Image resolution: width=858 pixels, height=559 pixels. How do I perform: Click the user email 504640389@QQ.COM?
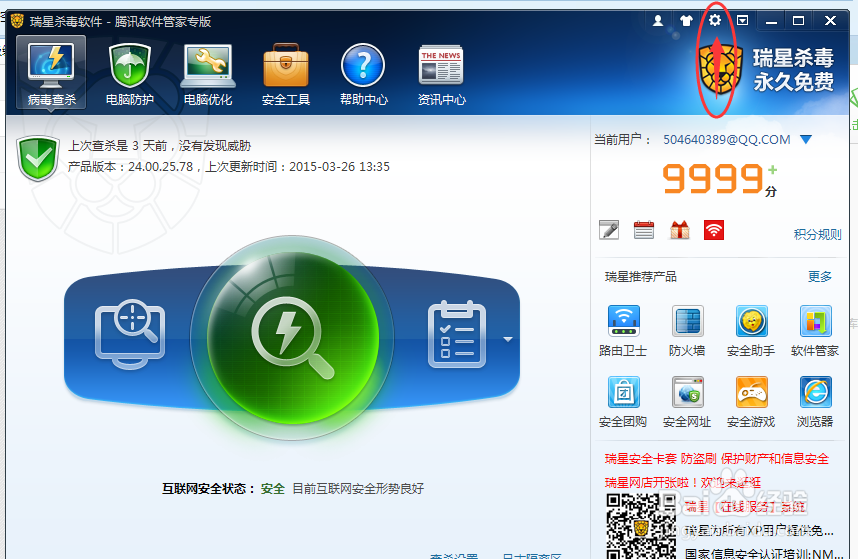pos(727,139)
